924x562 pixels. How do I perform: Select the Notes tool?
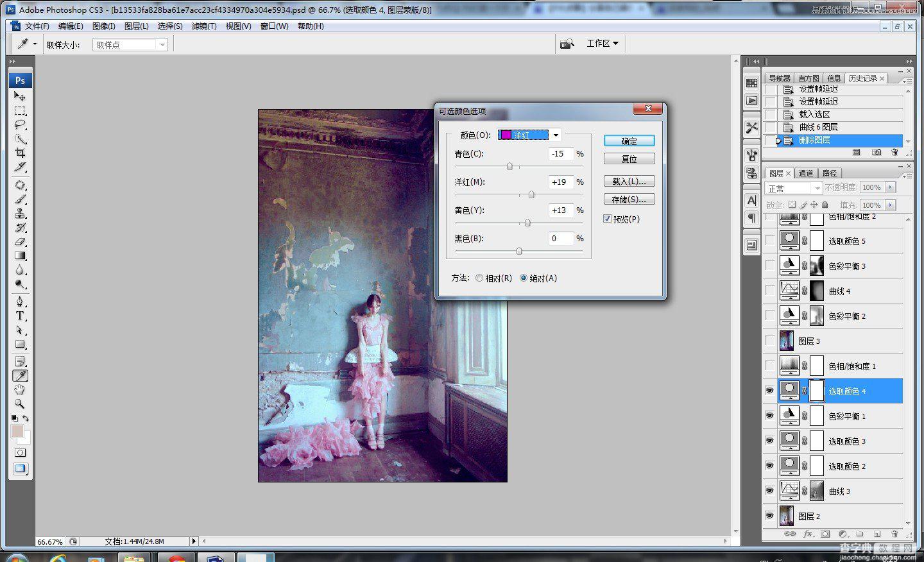pos(20,362)
